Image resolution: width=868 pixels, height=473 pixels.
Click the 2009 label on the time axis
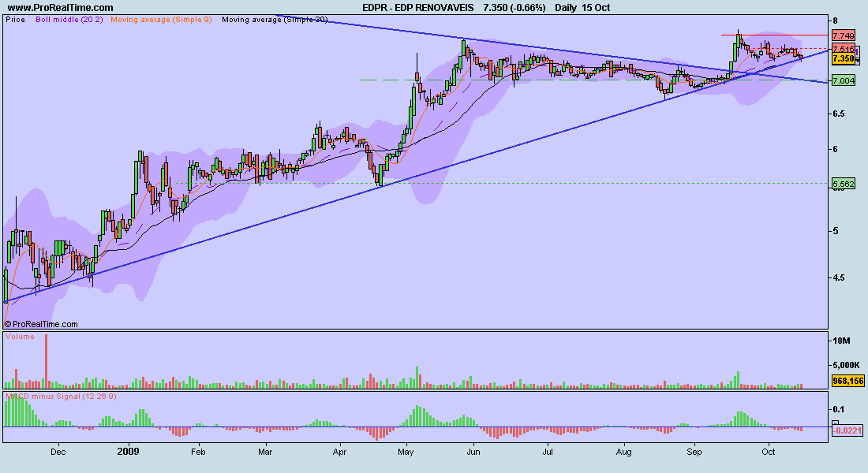click(x=129, y=452)
